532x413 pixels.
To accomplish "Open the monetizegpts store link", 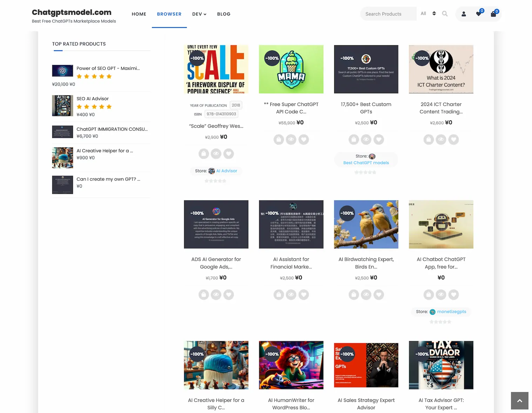I will tap(452, 312).
